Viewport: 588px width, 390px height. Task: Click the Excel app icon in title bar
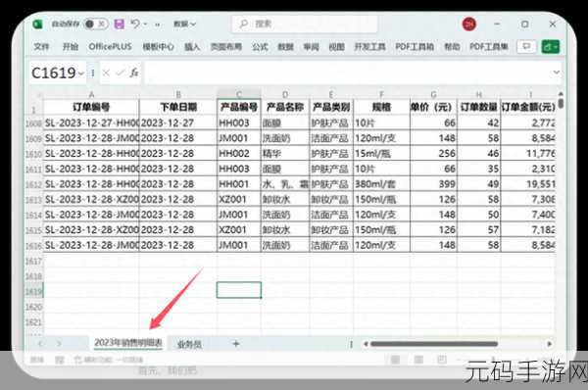tap(37, 24)
